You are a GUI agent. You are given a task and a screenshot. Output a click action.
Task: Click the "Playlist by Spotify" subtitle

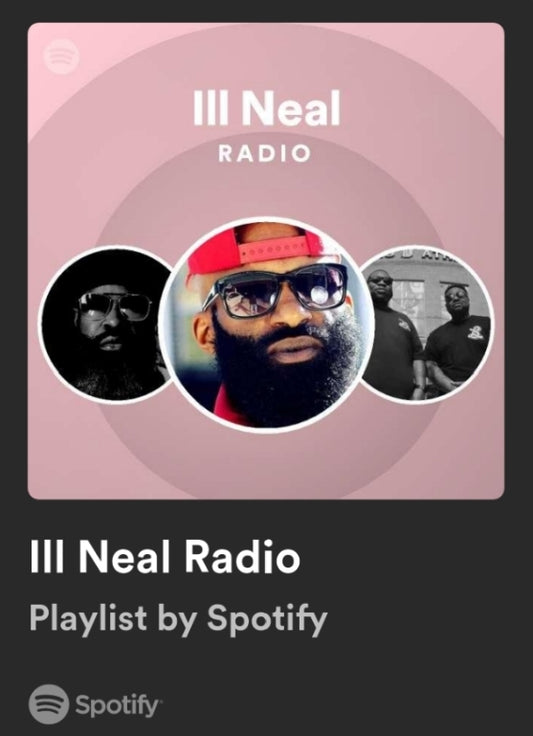coord(178,619)
